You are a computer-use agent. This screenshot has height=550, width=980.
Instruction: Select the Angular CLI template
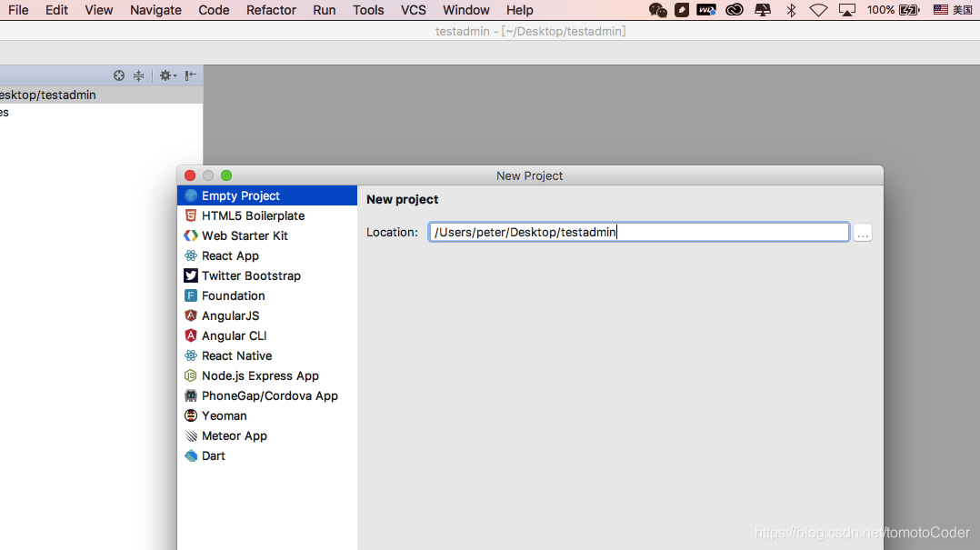click(x=267, y=335)
